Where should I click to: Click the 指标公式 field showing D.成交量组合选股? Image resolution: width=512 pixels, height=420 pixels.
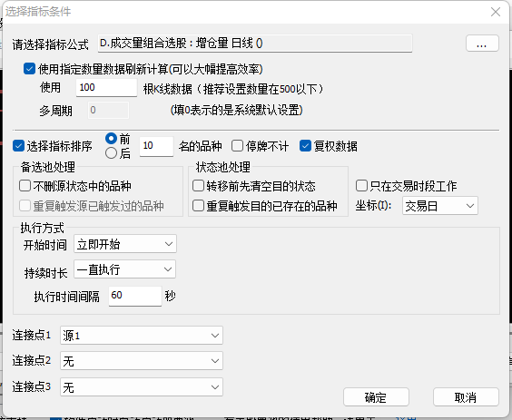tap(255, 43)
